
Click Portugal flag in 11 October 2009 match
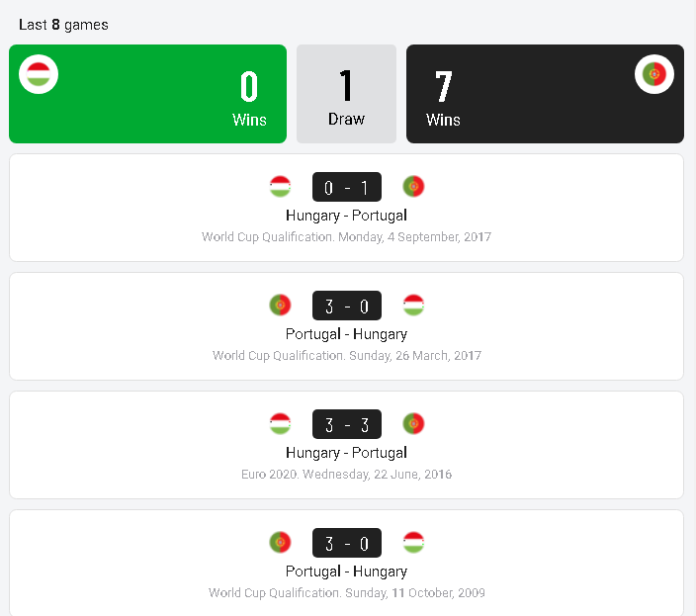(x=280, y=542)
